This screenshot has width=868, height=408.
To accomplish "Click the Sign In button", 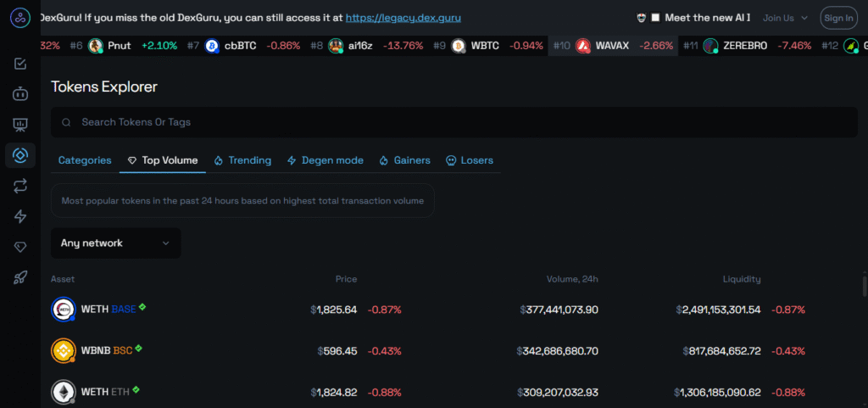I will (838, 18).
